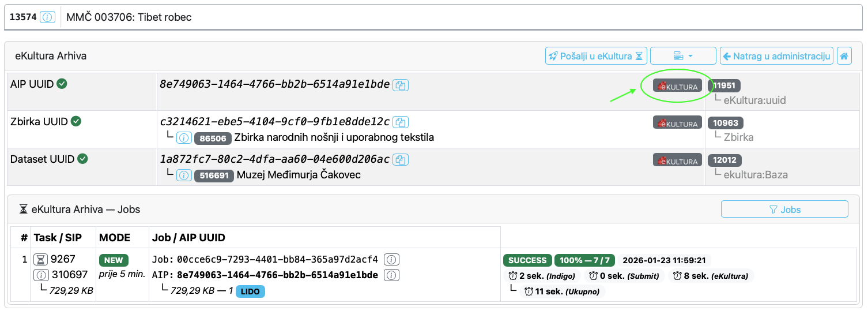Click the 100% — 7 / 7 progress badge
The image size is (868, 314).
[x=585, y=260]
